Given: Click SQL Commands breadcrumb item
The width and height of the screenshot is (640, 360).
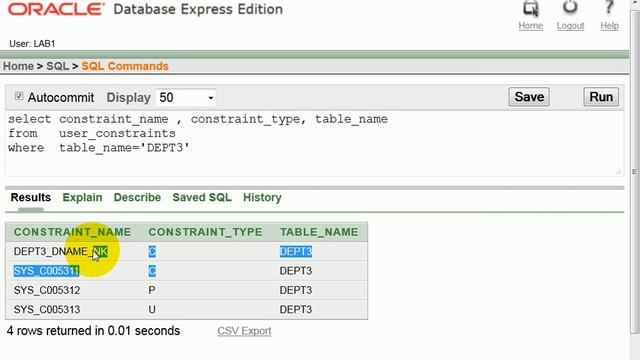Looking at the screenshot, I should (x=125, y=66).
